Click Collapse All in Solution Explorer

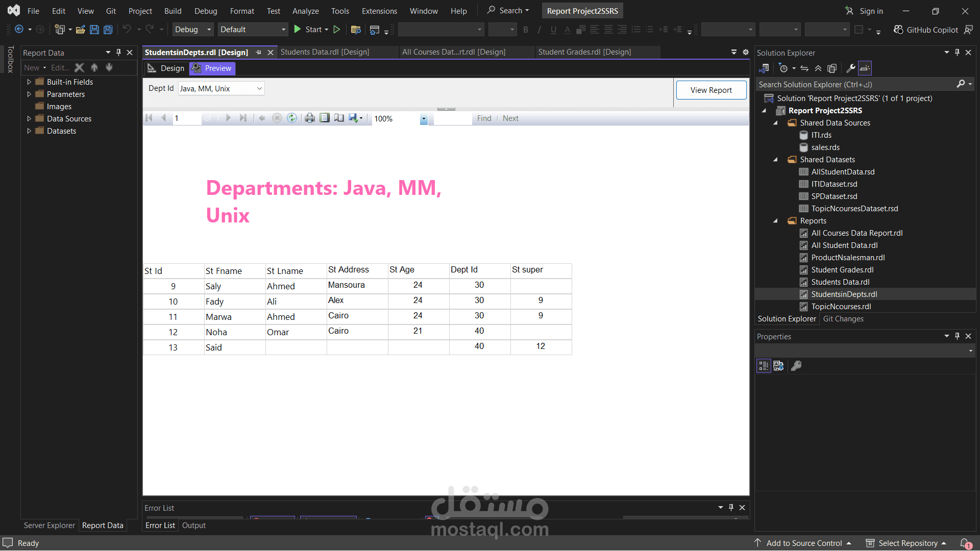pyautogui.click(x=818, y=68)
